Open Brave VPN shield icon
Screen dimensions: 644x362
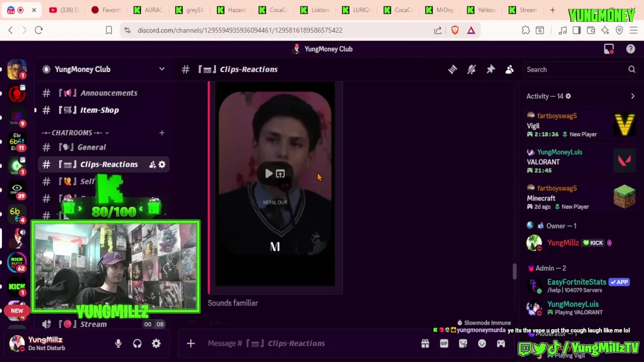(x=619, y=30)
